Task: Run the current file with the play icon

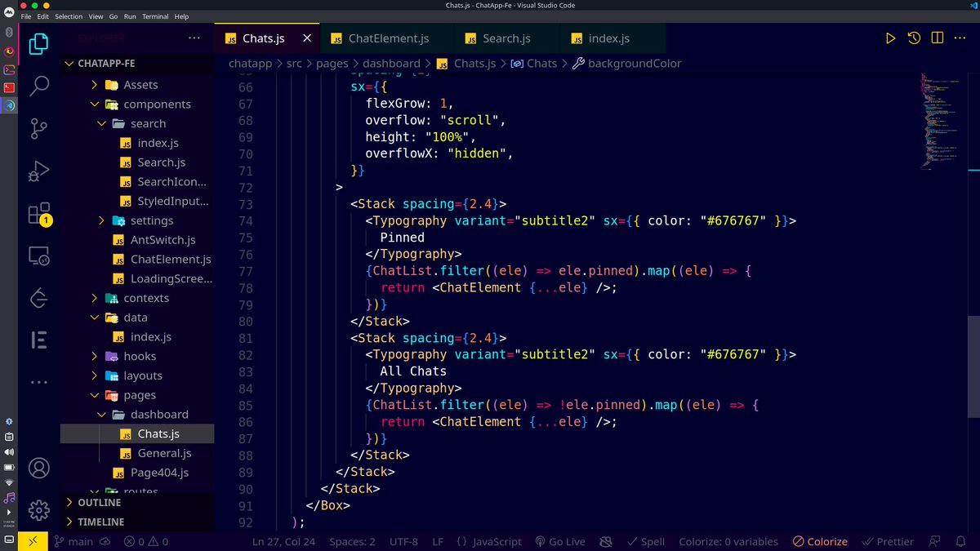Action: coord(890,38)
